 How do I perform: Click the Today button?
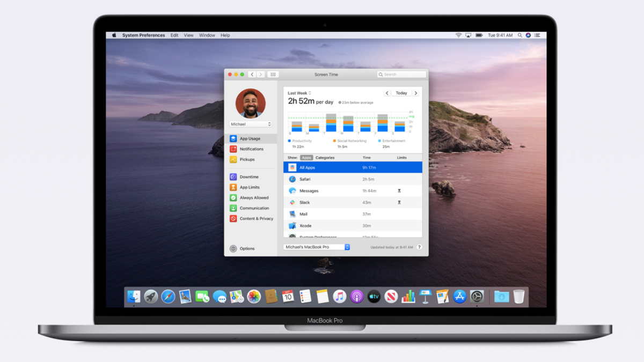click(x=401, y=93)
